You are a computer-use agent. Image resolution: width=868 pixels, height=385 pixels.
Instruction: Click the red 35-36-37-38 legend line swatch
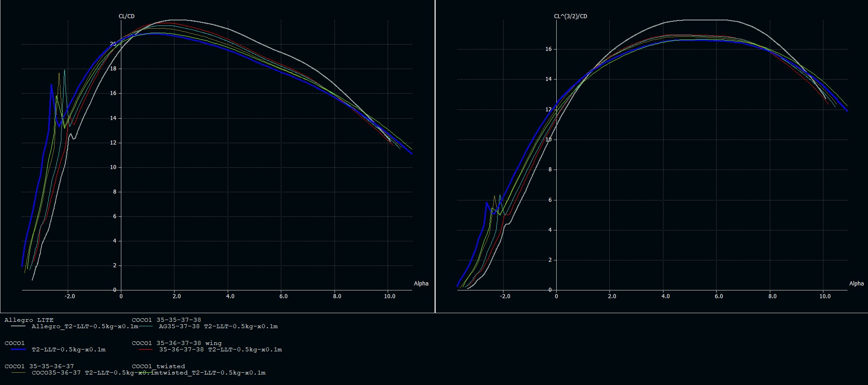pos(145,350)
